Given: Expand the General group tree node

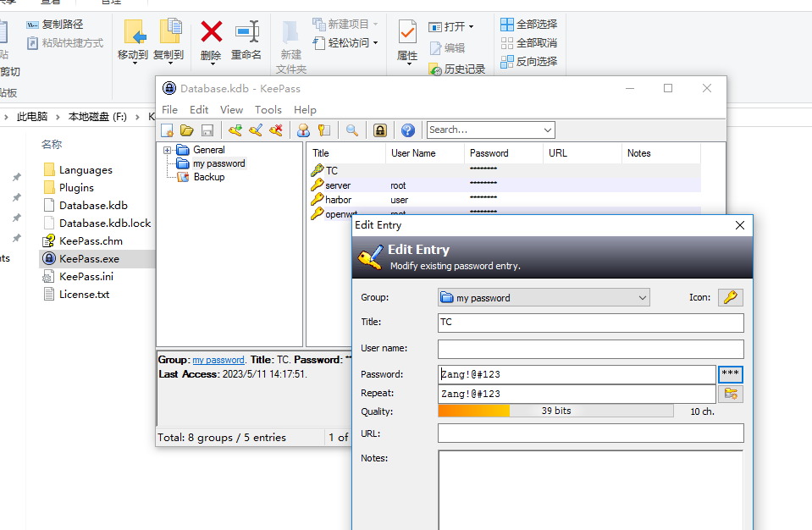Looking at the screenshot, I should [x=168, y=150].
